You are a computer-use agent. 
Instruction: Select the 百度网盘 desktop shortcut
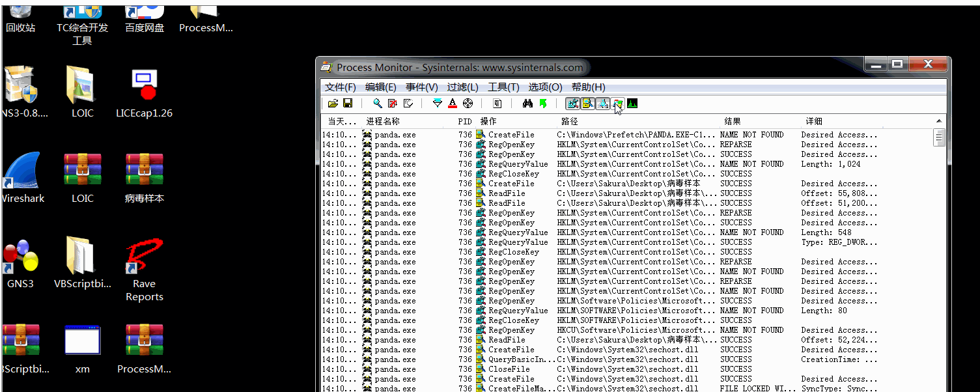click(145, 18)
